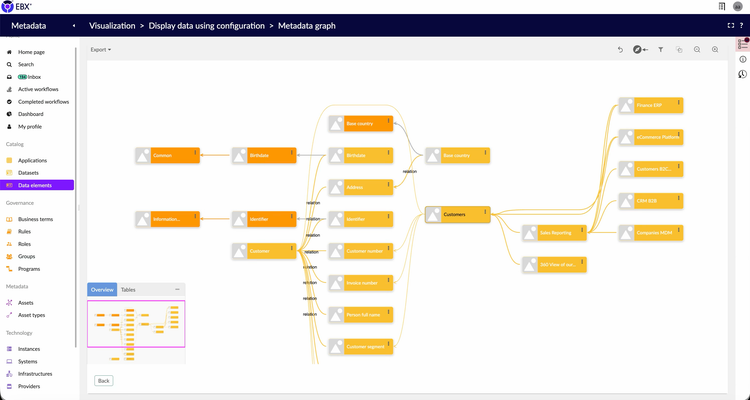Select the Customer segment node
Image resolution: width=750 pixels, height=400 pixels.
[361, 347]
